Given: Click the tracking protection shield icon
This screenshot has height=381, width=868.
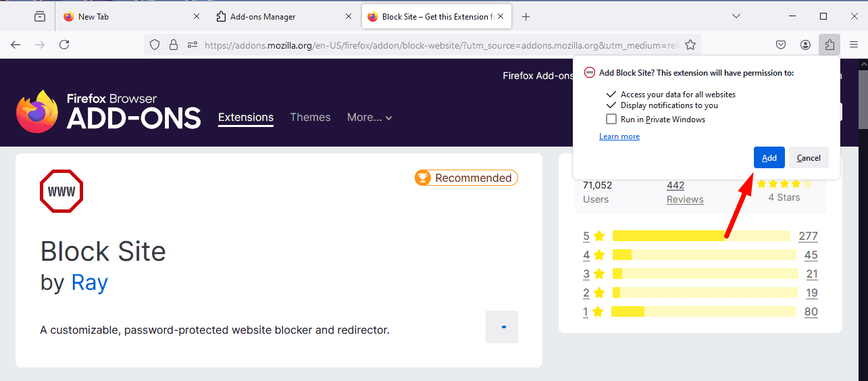Looking at the screenshot, I should click(x=155, y=45).
